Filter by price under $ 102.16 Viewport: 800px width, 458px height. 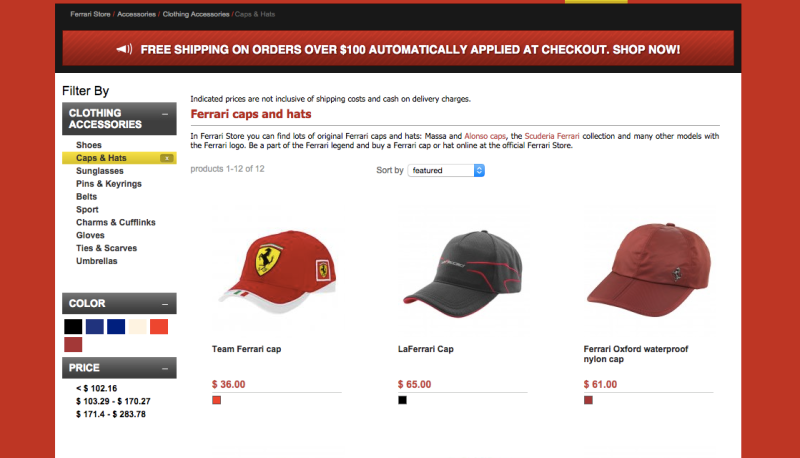click(96, 389)
